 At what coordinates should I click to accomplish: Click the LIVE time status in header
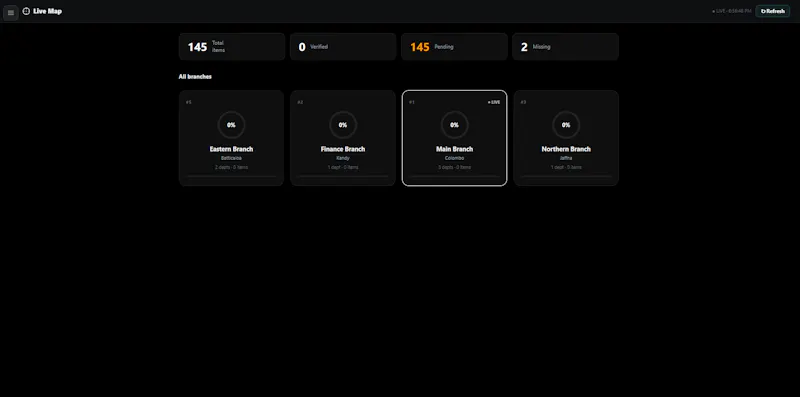[x=732, y=11]
